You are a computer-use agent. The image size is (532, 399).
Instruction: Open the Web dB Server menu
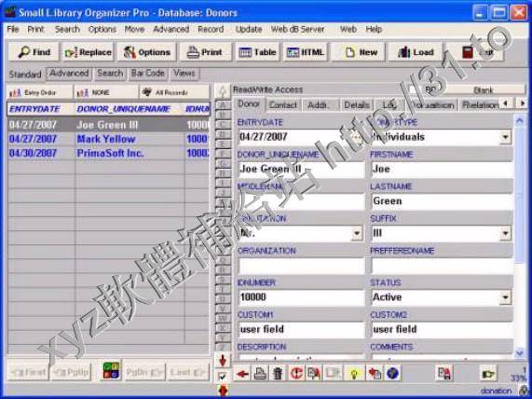pyautogui.click(x=297, y=30)
